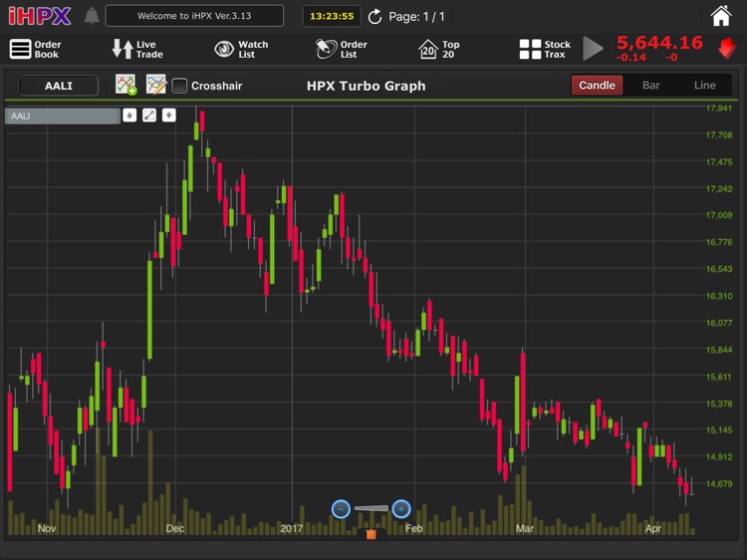
Task: Click the Page: 1 / 1 indicator
Action: (416, 17)
